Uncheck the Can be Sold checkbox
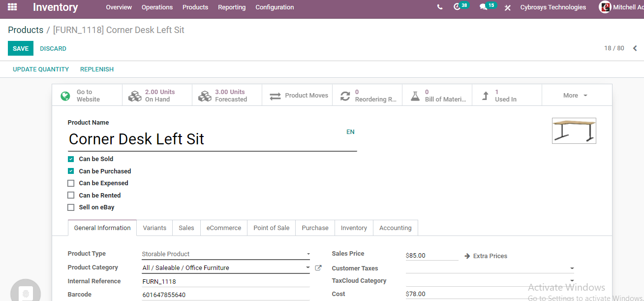 71,159
